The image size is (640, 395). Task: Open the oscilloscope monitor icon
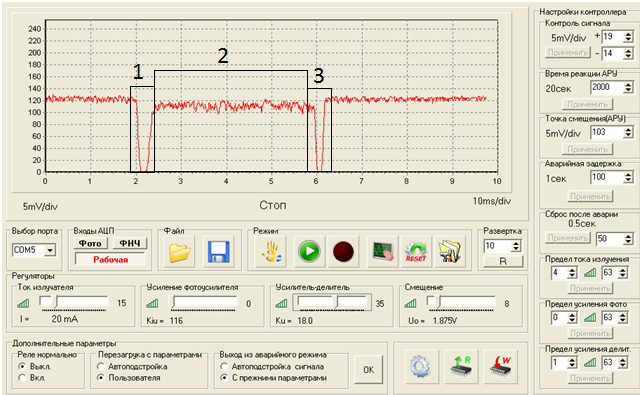pos(383,252)
